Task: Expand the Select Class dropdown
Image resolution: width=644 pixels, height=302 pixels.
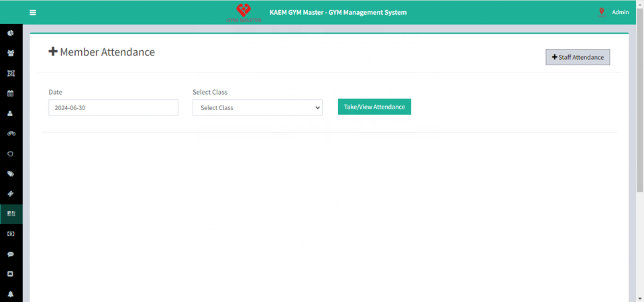Action: tap(257, 107)
